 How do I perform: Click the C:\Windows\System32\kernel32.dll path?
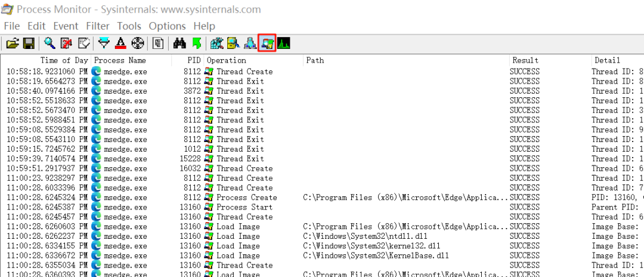[x=371, y=246]
